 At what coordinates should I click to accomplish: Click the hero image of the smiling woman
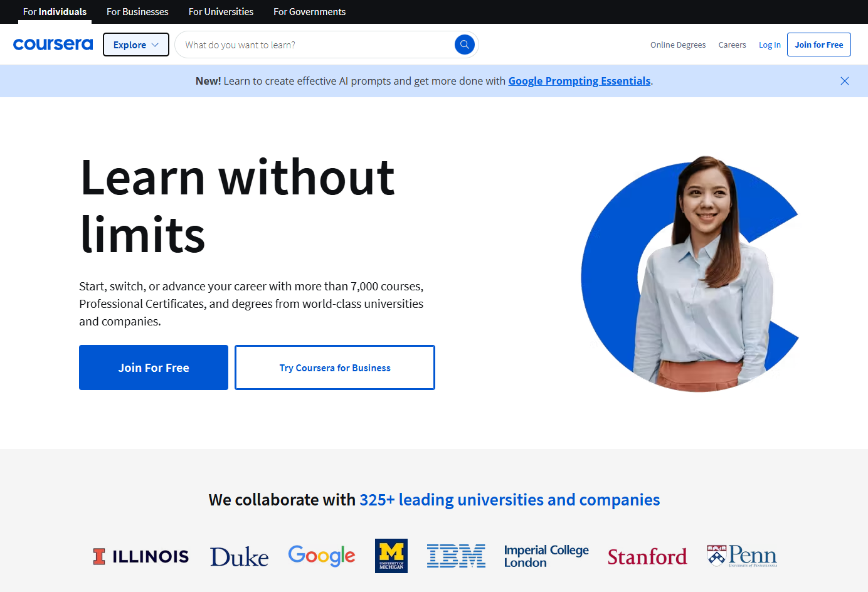coord(690,274)
